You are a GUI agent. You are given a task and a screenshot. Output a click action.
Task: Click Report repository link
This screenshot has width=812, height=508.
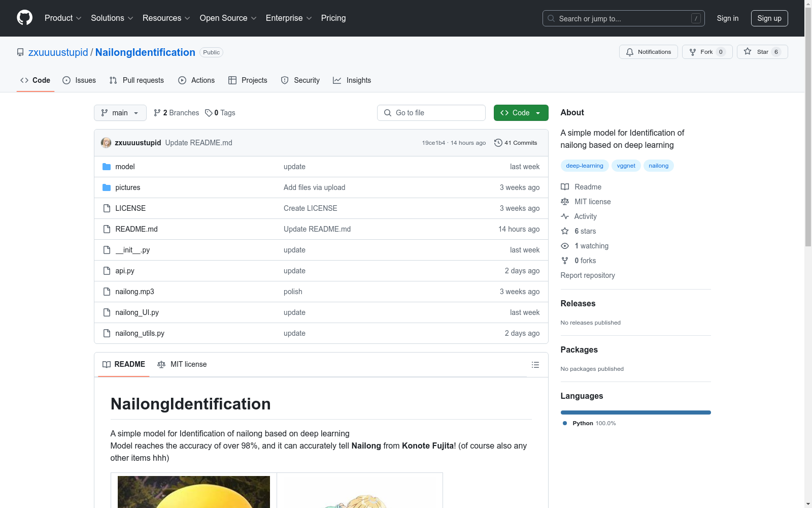pyautogui.click(x=588, y=275)
